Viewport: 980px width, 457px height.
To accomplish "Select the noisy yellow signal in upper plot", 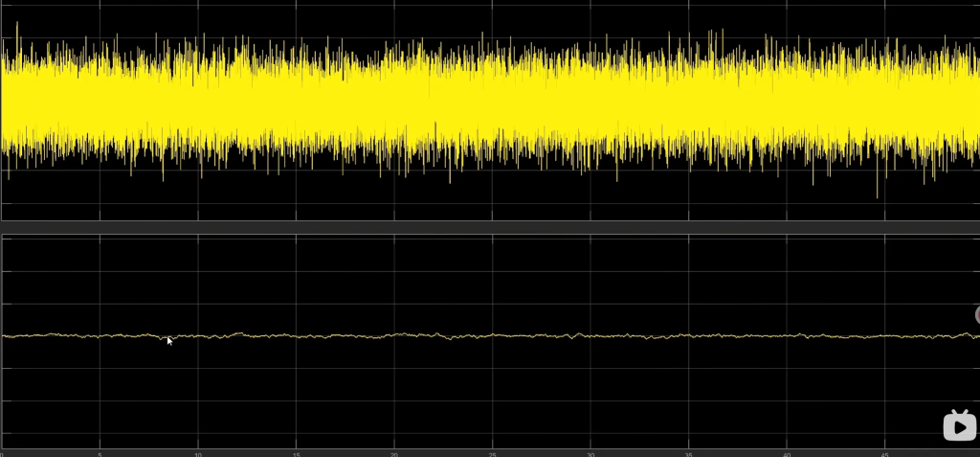I will [490, 103].
